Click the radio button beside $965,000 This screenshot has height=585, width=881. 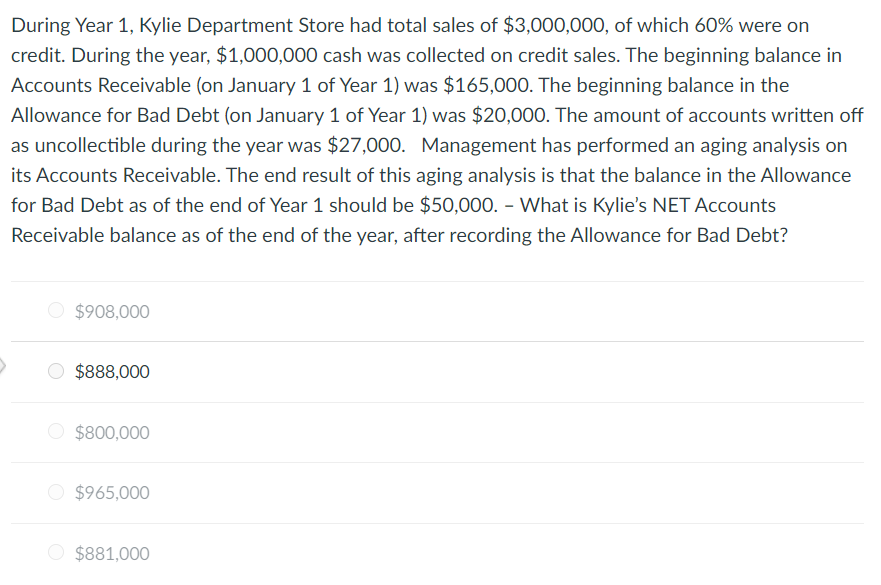[56, 491]
